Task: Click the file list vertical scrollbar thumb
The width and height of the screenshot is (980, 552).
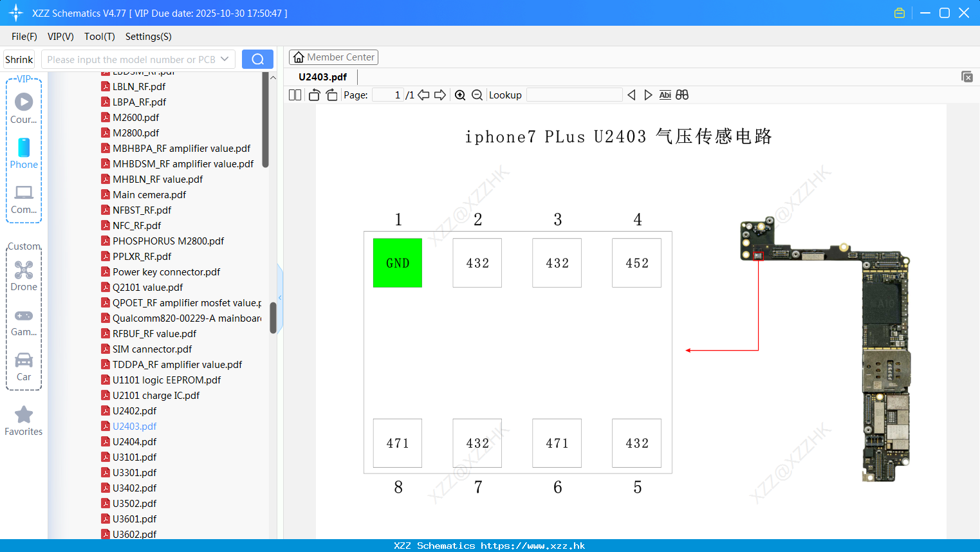Action: [x=273, y=318]
